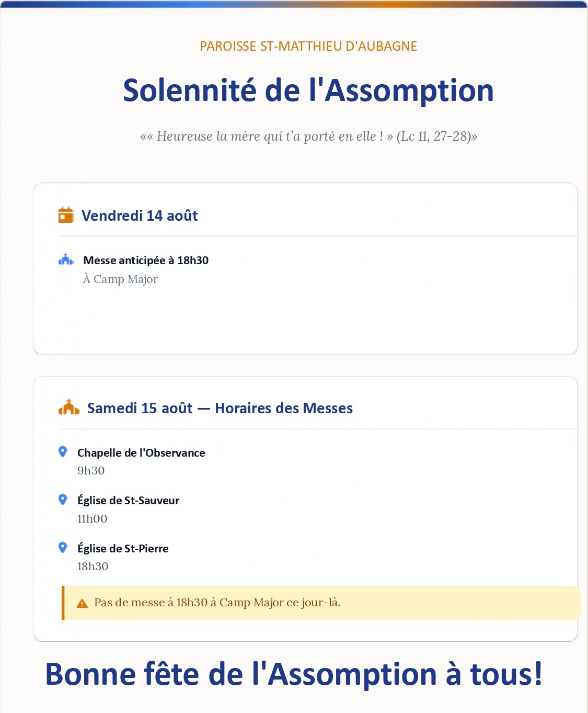The image size is (588, 713).
Task: Click the blue church icon beside Messe anticipée
Action: (66, 259)
